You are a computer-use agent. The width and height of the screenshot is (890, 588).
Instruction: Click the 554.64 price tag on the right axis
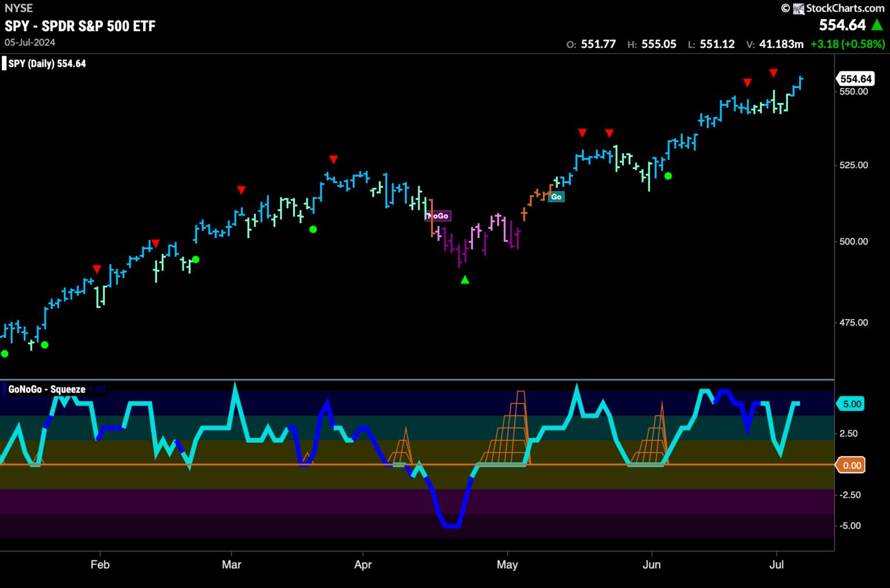coord(855,79)
